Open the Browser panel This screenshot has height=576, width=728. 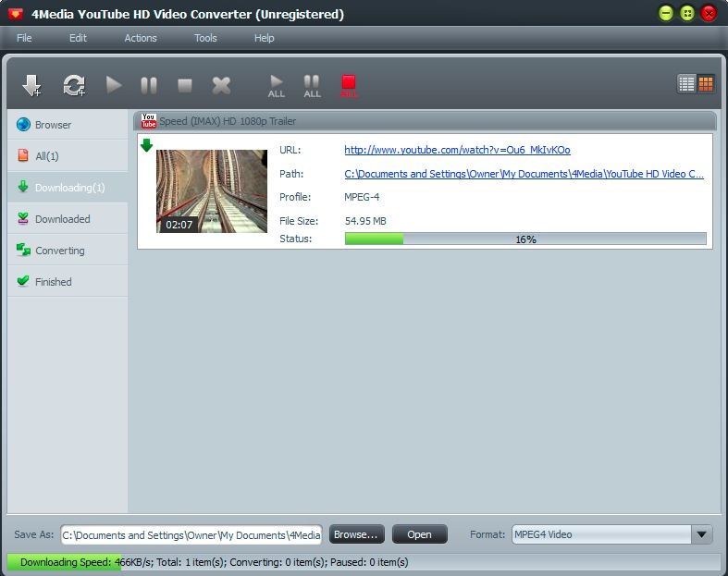[x=68, y=125]
